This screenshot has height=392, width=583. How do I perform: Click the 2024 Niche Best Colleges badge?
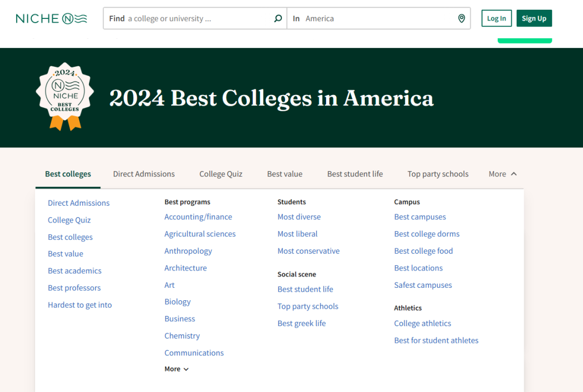pos(65,97)
